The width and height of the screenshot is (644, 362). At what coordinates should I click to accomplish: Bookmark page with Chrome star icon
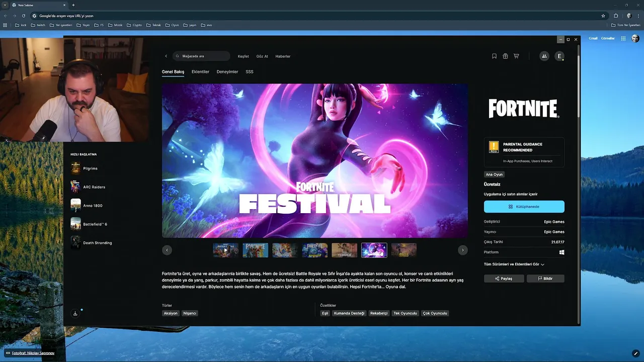[x=603, y=16]
